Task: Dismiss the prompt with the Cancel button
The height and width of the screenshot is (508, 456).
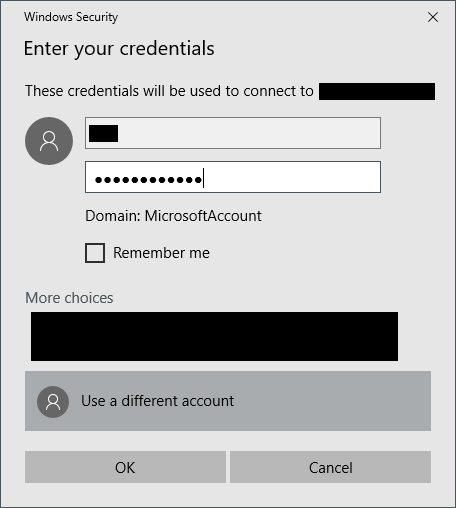Action: pyautogui.click(x=330, y=467)
